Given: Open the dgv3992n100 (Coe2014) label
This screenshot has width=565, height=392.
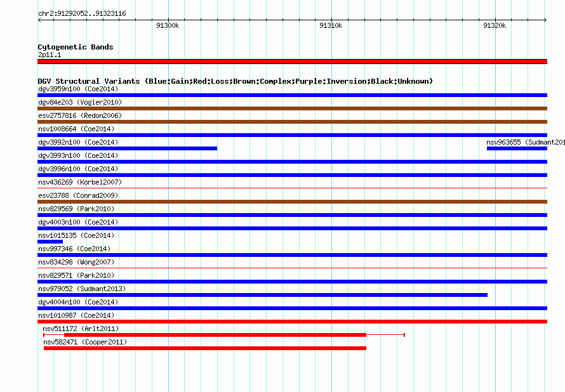Looking at the screenshot, I should (78, 142).
